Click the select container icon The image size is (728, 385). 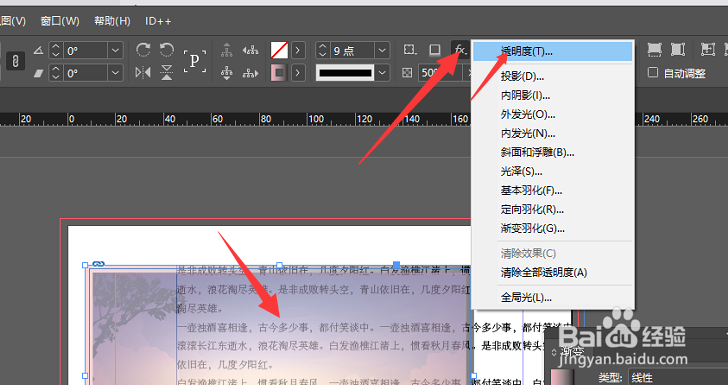pyautogui.click(x=227, y=50)
